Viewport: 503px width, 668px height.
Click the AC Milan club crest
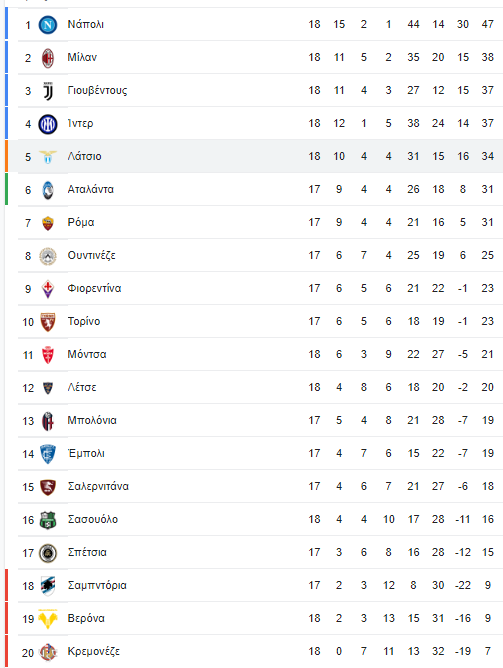pos(48,58)
